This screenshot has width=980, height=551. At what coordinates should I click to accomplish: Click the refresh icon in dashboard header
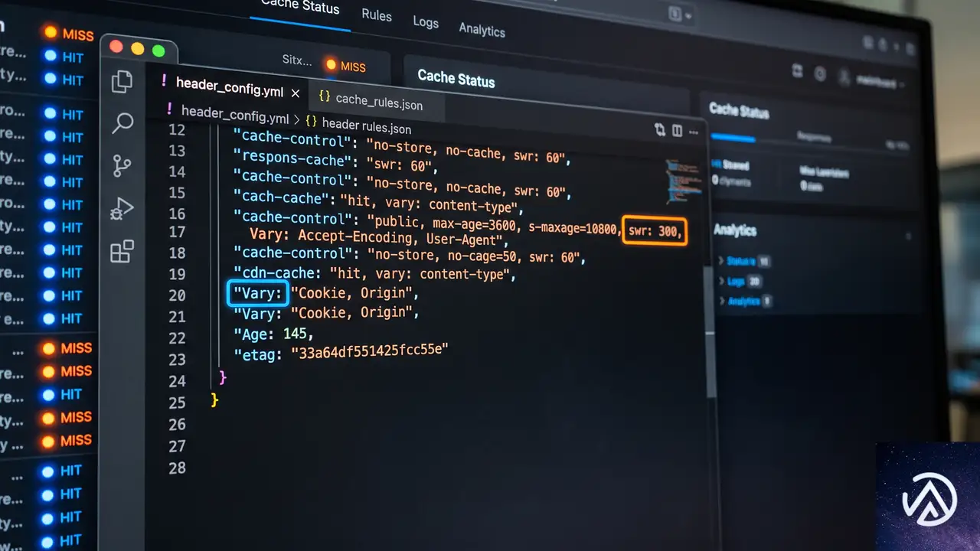click(798, 70)
